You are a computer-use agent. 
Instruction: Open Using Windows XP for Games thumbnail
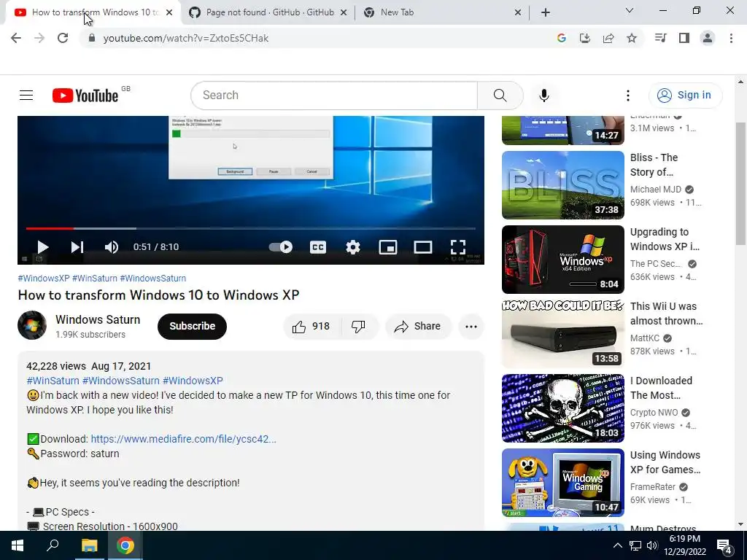point(562,483)
